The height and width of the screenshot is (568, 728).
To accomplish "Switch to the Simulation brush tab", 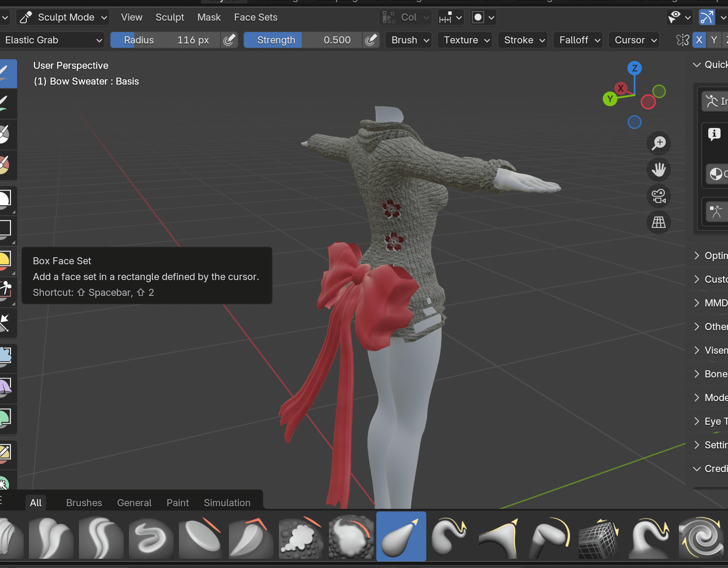I will (227, 503).
